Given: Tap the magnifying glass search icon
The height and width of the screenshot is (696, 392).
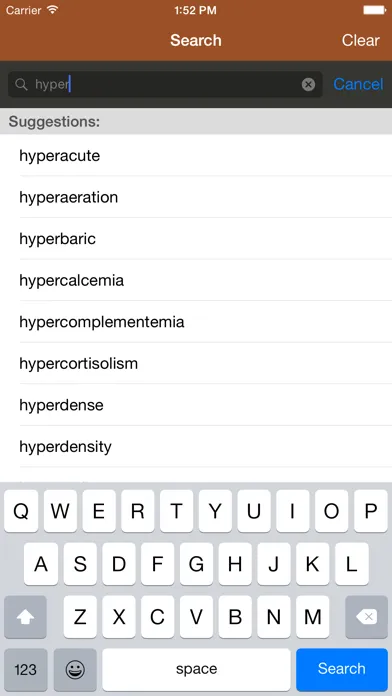Looking at the screenshot, I should [x=21, y=84].
